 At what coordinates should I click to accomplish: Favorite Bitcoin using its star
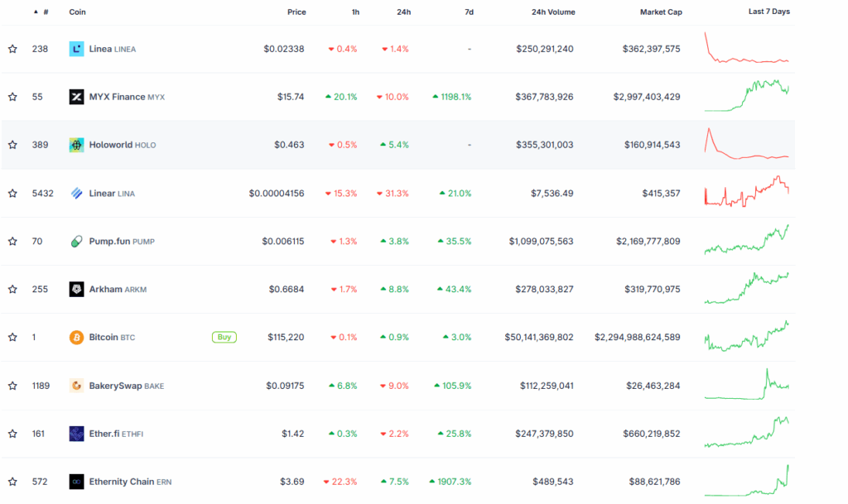12,338
